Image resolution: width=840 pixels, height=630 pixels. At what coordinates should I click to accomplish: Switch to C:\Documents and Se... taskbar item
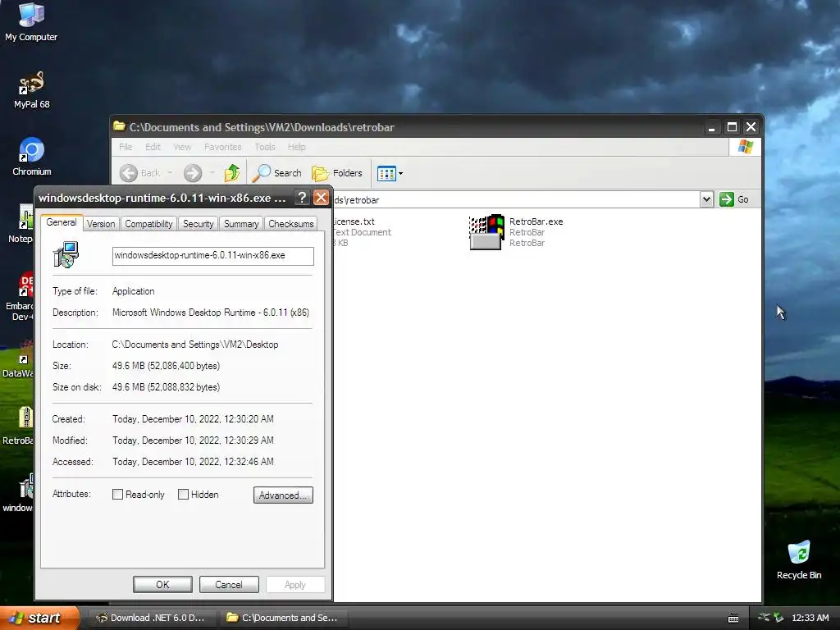click(x=283, y=618)
